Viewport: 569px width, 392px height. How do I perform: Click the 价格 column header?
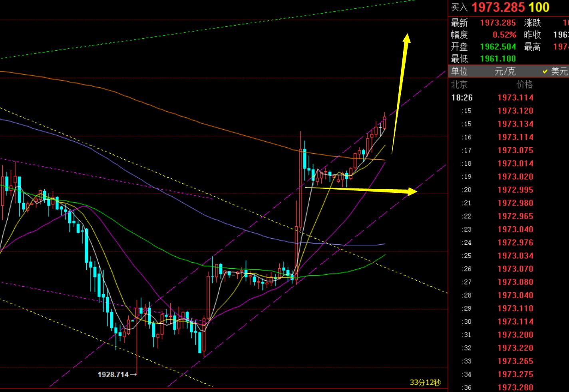[525, 85]
